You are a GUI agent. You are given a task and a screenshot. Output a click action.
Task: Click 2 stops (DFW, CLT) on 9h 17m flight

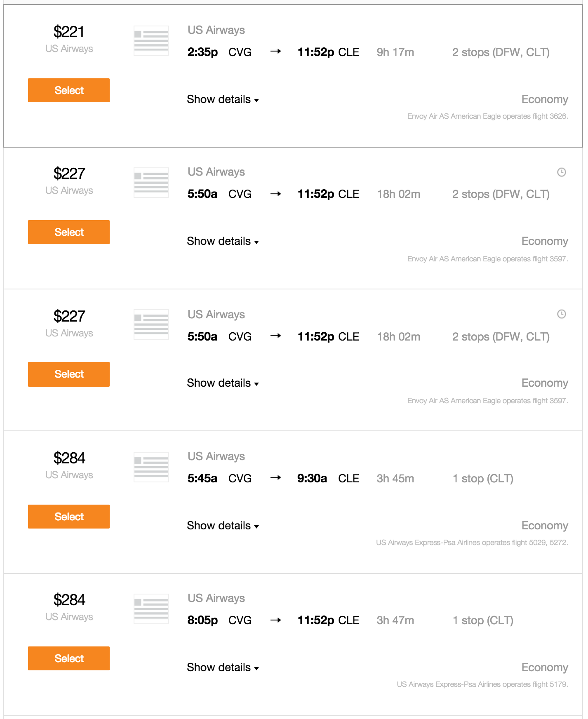pyautogui.click(x=501, y=52)
